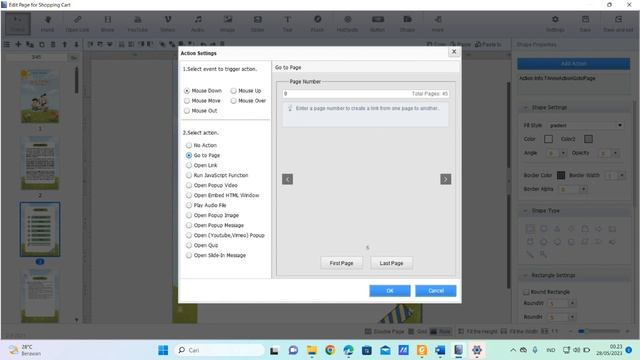
Task: Click the Last Page button
Action: [x=391, y=263]
